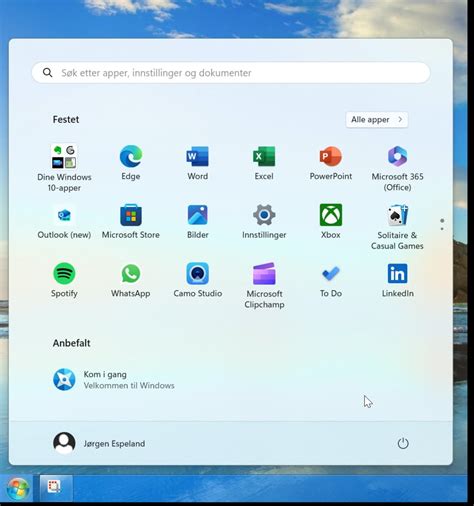The width and height of the screenshot is (474, 506).
Task: Open the Microsoft Store
Action: (131, 221)
